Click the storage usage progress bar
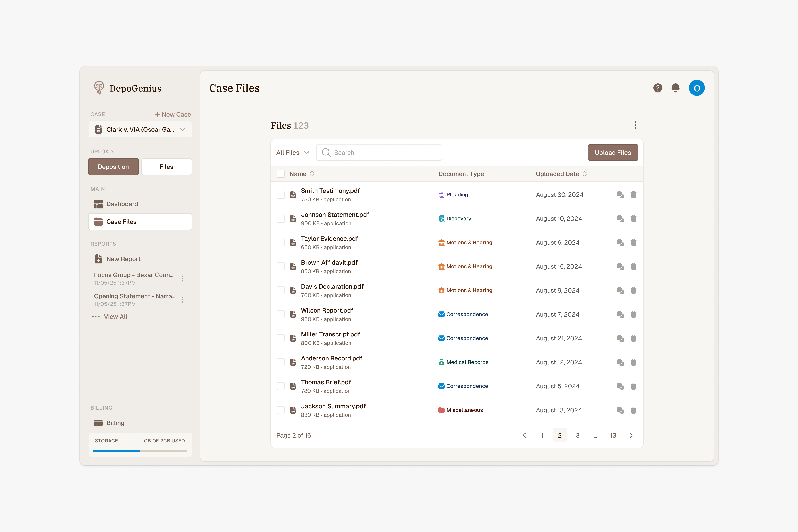Screen dimensions: 798x532 [140, 451]
